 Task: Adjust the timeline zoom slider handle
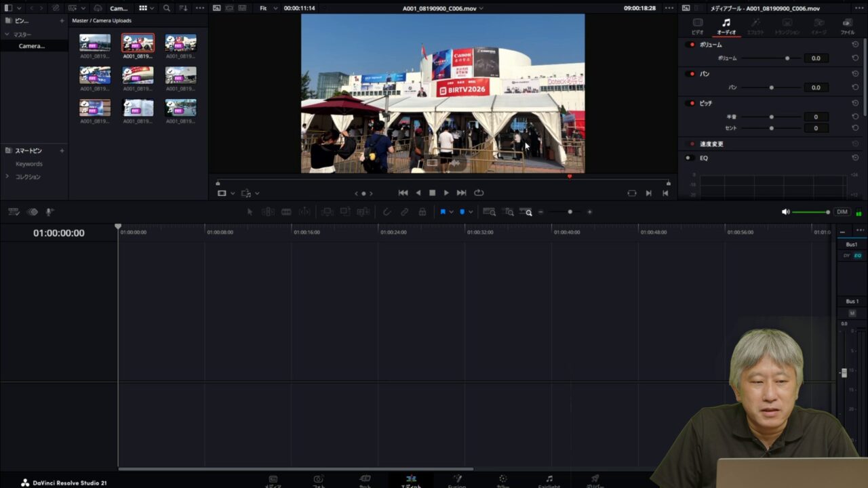570,212
